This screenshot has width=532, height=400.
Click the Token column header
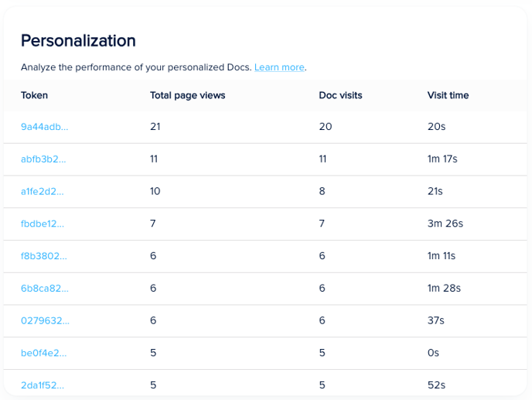(x=34, y=95)
